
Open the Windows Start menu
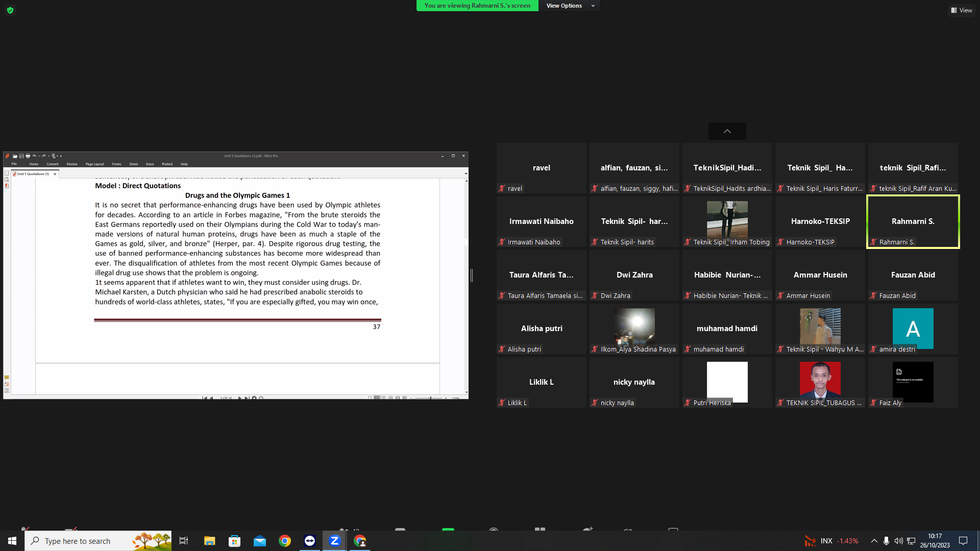click(12, 541)
